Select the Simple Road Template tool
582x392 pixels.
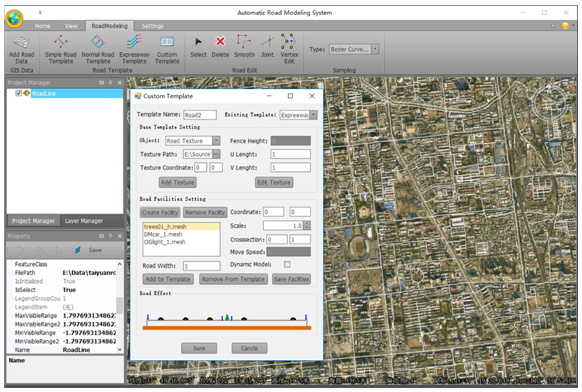[x=61, y=42]
